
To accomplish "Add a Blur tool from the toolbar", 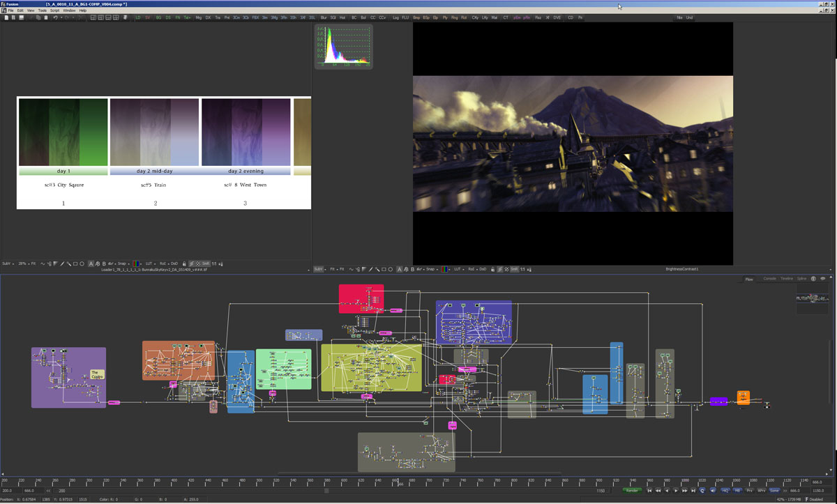I will [x=324, y=17].
